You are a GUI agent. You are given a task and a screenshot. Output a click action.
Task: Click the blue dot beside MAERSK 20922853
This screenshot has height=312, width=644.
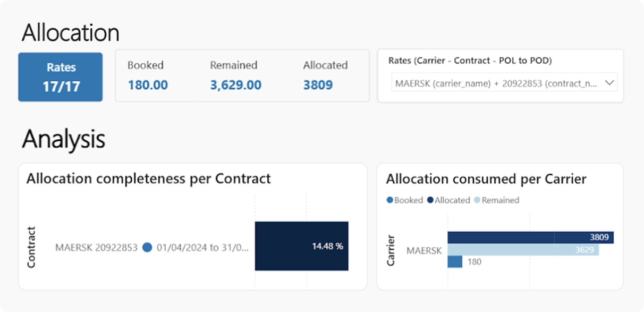point(147,247)
